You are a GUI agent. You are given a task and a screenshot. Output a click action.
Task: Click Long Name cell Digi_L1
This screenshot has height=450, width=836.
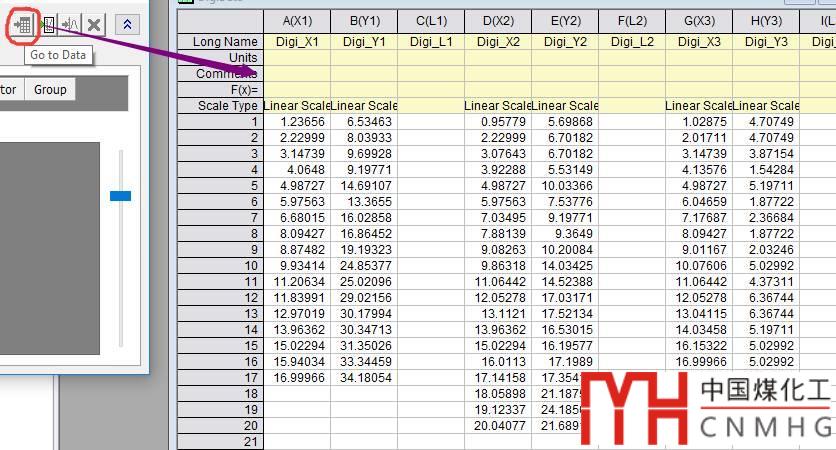pos(432,42)
